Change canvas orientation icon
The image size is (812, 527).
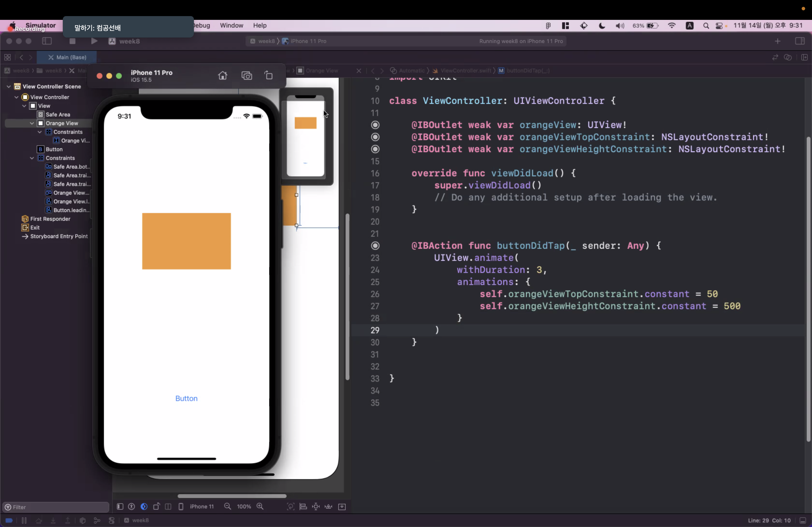156,507
